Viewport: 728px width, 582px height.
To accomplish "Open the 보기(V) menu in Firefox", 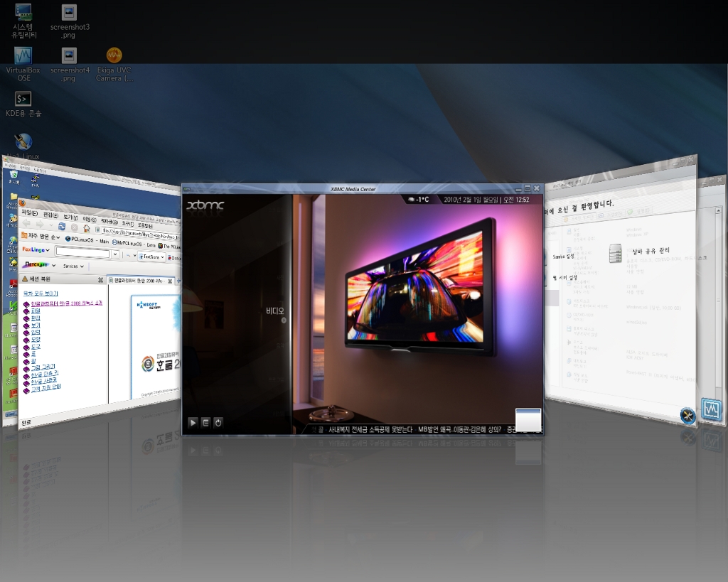I will (70, 217).
